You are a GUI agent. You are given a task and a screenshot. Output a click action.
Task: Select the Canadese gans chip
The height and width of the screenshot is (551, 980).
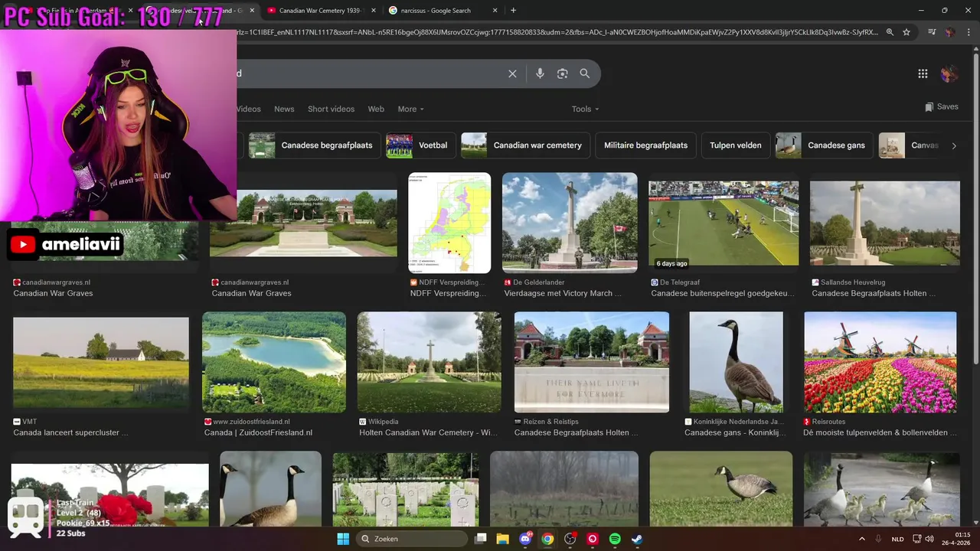click(824, 145)
